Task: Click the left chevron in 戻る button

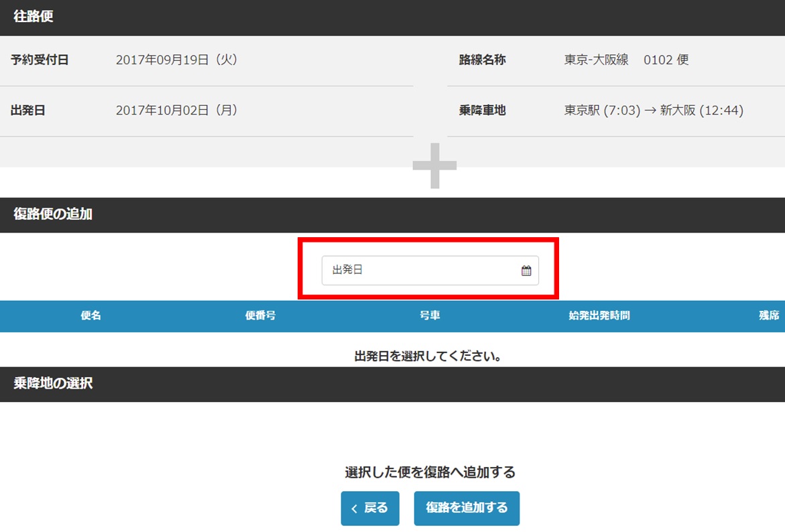Action: click(x=355, y=509)
